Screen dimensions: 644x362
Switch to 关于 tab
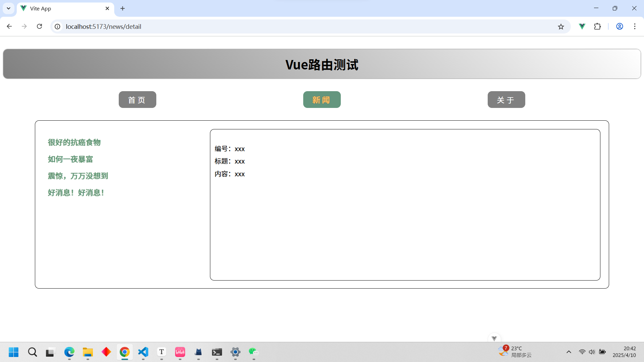pyautogui.click(x=506, y=100)
